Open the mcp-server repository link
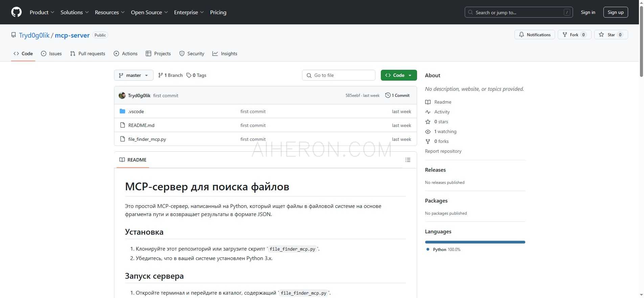This screenshot has width=644, height=298. click(72, 35)
